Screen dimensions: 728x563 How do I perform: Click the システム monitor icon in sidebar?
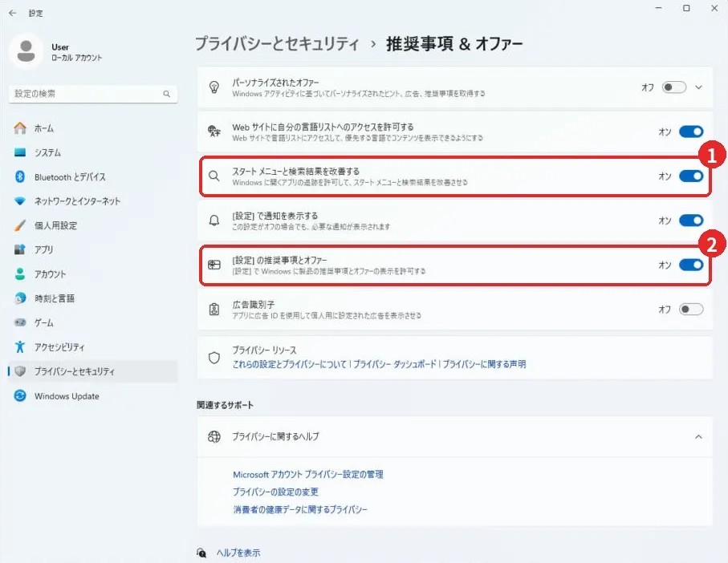(20, 152)
